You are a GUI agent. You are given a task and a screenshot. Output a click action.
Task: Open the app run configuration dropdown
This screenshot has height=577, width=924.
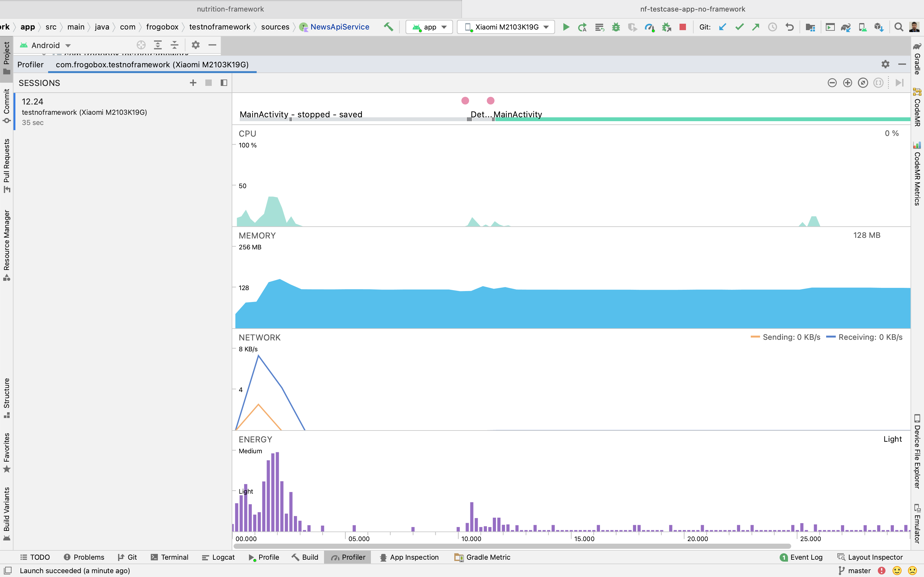pyautogui.click(x=429, y=27)
